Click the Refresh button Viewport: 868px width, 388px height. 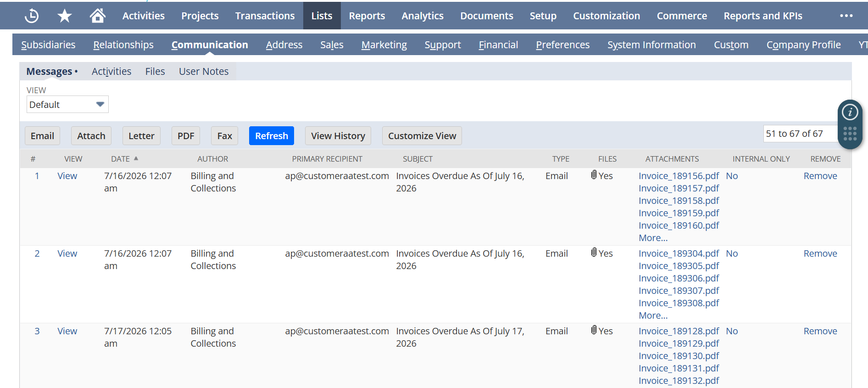pyautogui.click(x=272, y=135)
